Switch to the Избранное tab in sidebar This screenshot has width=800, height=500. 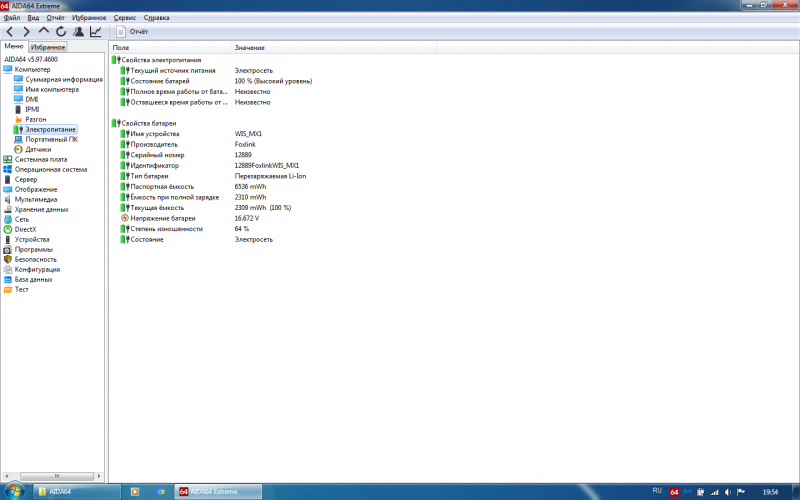[x=48, y=47]
